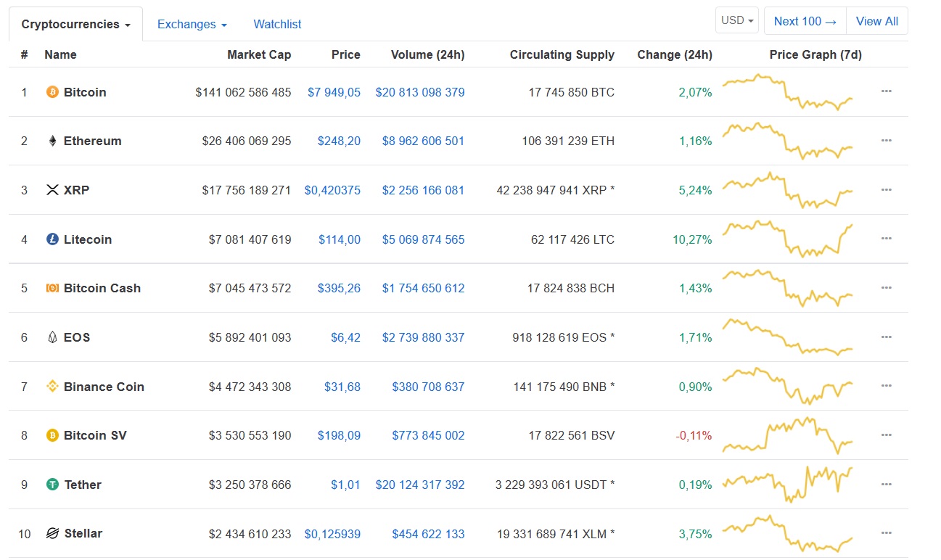Click the Binance Coin logo icon
This screenshot has height=560, width=941.
click(x=52, y=387)
